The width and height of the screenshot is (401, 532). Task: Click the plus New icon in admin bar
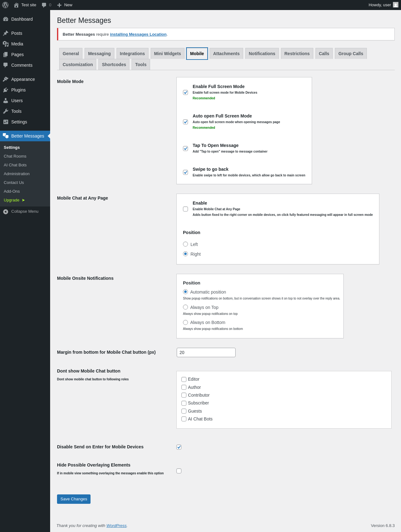(59, 5)
